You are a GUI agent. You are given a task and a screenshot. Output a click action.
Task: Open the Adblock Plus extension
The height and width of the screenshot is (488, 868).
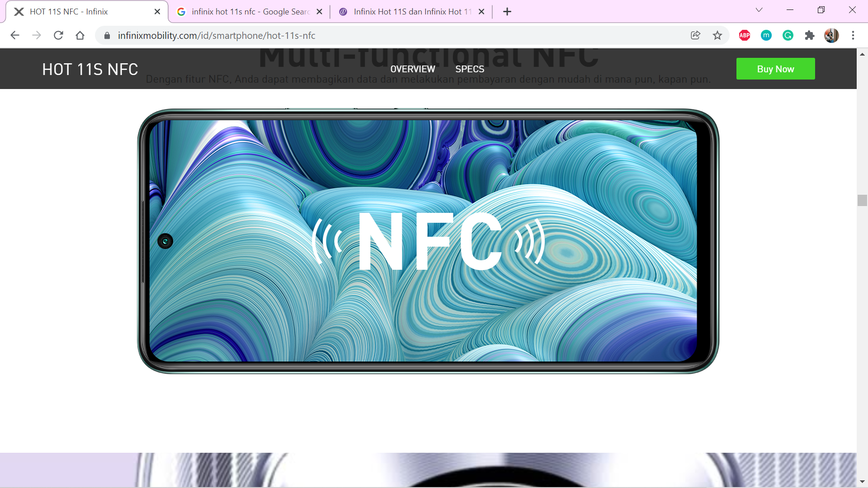click(745, 35)
